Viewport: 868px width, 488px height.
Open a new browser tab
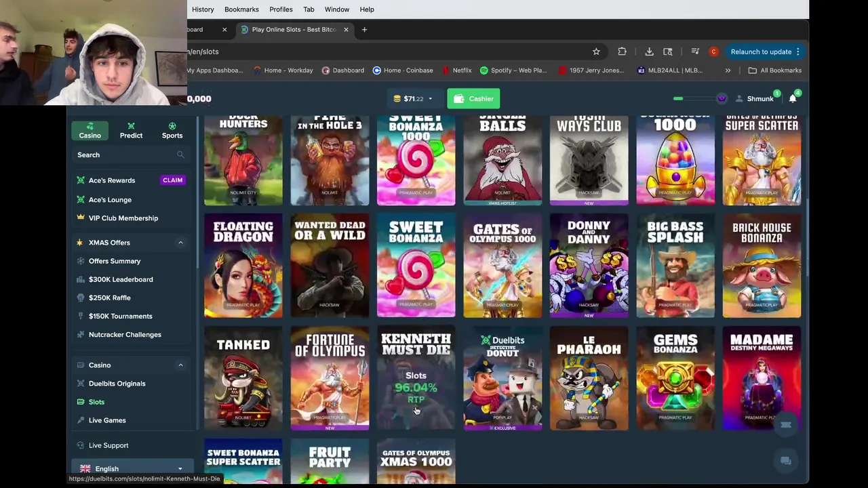click(364, 30)
